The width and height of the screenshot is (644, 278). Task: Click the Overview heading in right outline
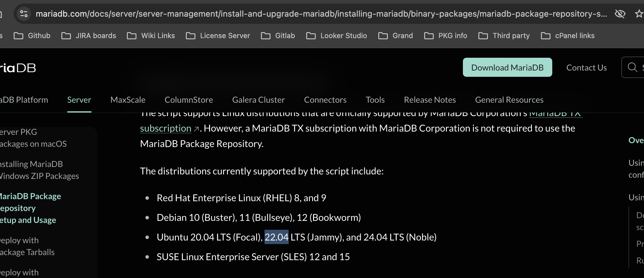[x=636, y=140]
